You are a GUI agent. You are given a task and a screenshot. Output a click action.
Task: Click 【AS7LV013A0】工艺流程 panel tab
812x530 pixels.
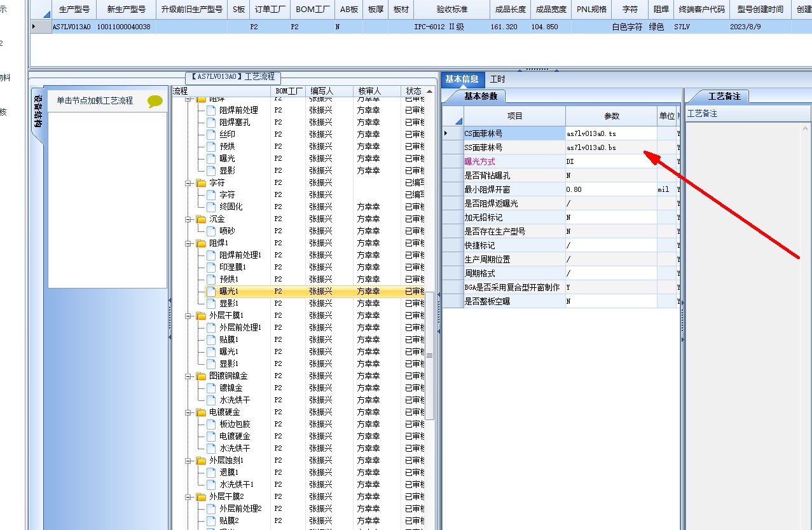point(233,77)
